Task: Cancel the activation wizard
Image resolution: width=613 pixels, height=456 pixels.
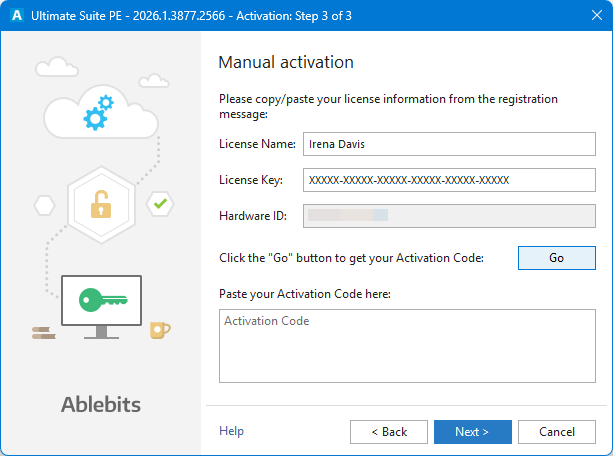Action: (x=557, y=432)
